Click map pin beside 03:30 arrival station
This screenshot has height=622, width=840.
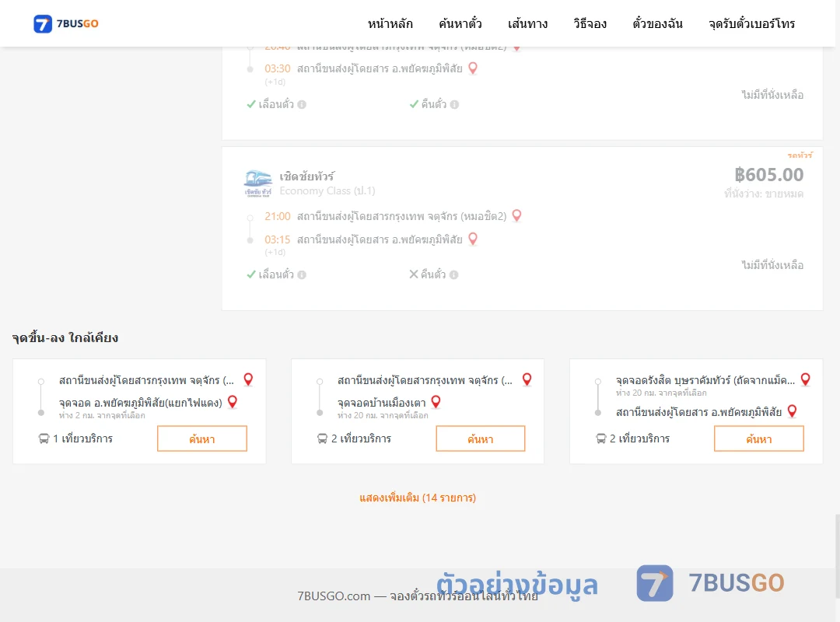pyautogui.click(x=473, y=68)
